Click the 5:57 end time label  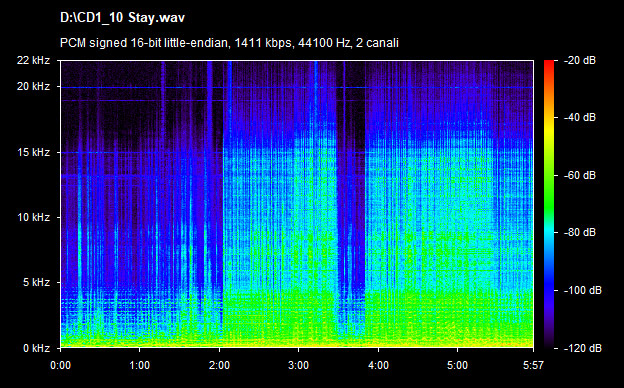pos(533,365)
